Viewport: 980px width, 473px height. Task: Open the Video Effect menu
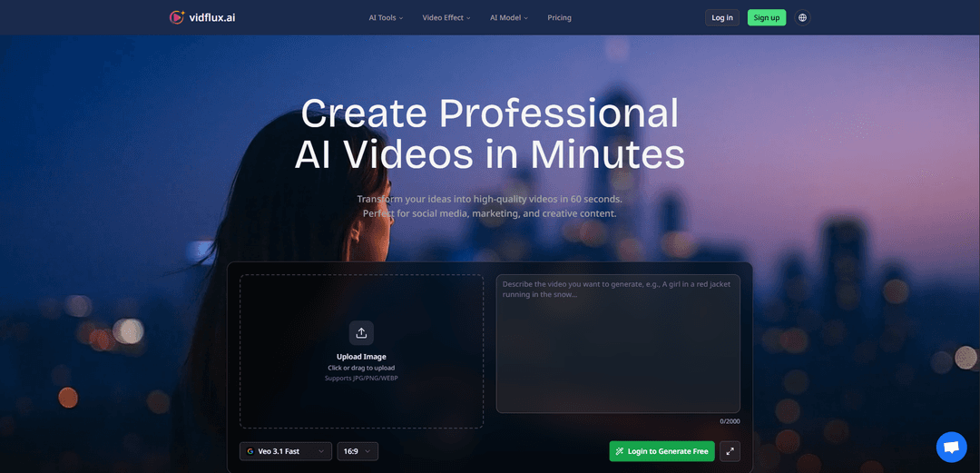(446, 17)
